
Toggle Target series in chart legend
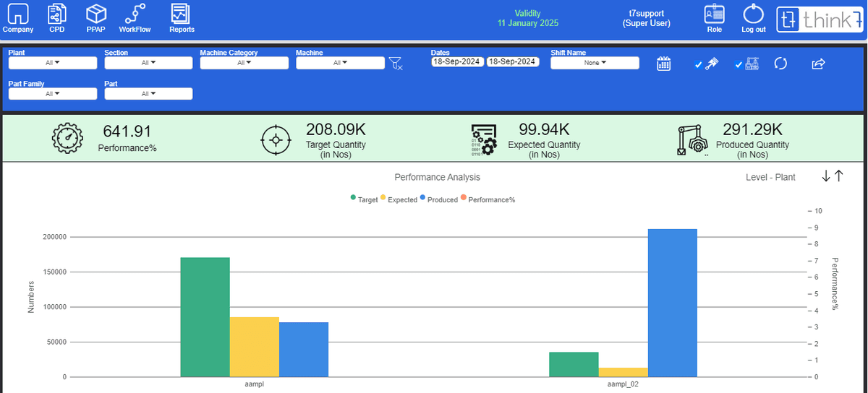(x=364, y=199)
